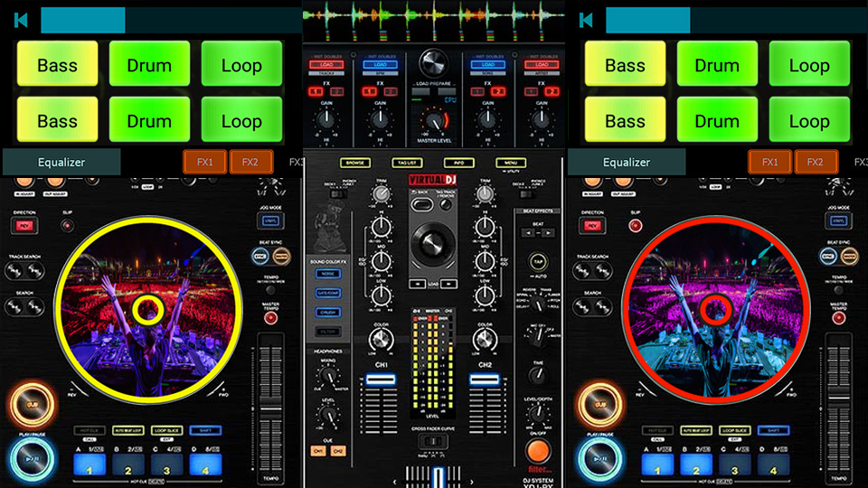868x488 pixels.
Task: Tap the right deck orange CUE button
Action: [600, 405]
